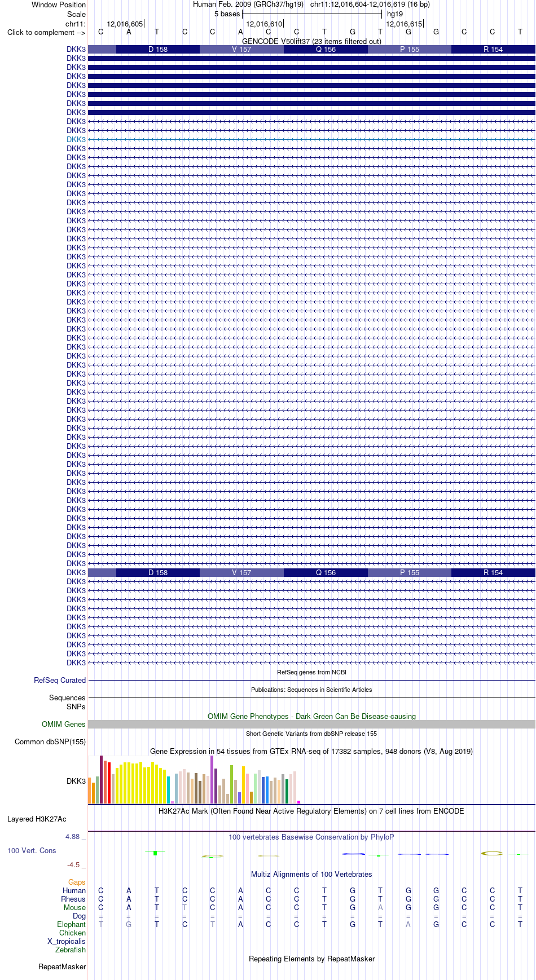Screen dimensions: 536x980
Task: Click 'Short Genetic Variants from dbSNP release 155'
Action: 311,734
